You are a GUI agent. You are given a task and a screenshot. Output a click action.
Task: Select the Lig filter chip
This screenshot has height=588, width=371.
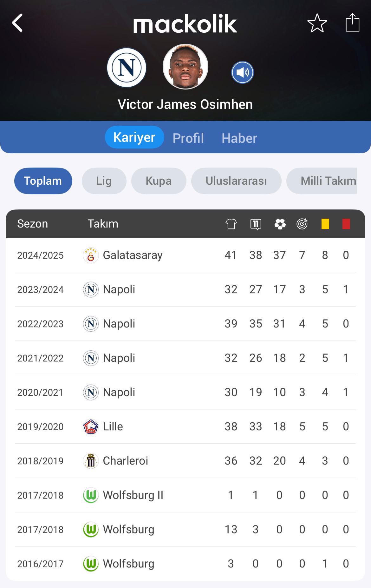point(104,181)
